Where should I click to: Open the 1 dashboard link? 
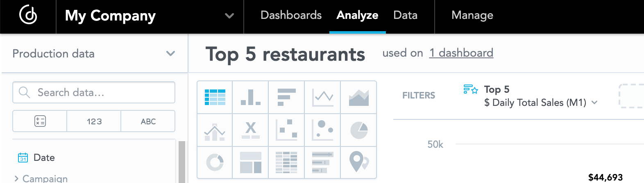[x=461, y=53]
